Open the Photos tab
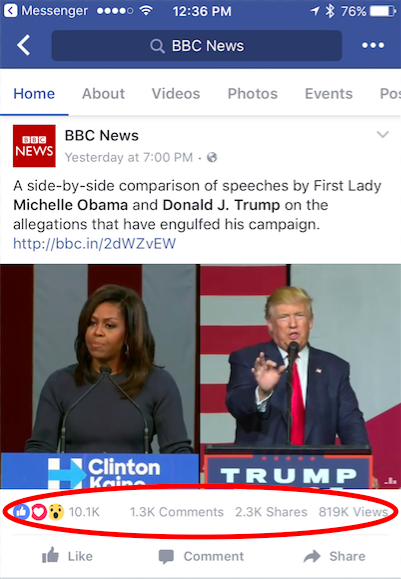The height and width of the screenshot is (579, 401). pyautogui.click(x=253, y=94)
